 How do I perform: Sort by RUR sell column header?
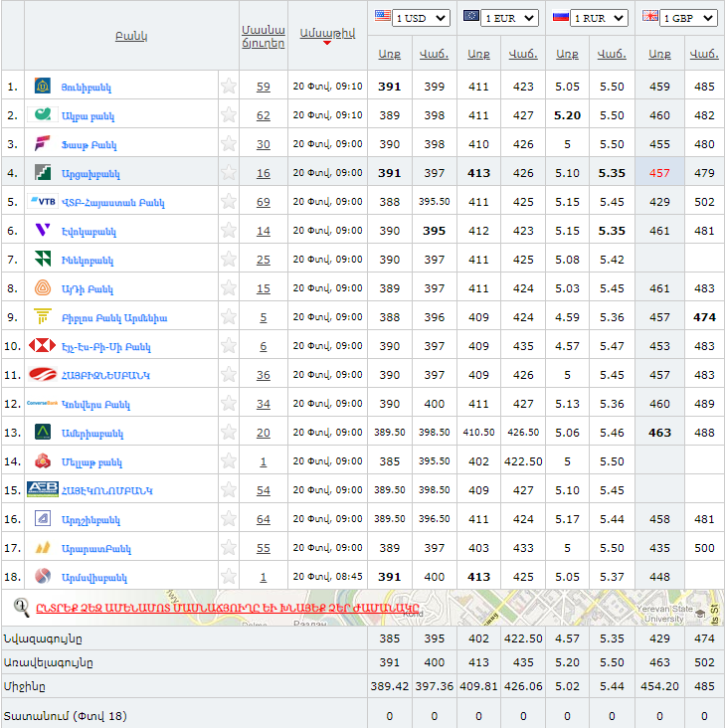[612, 55]
